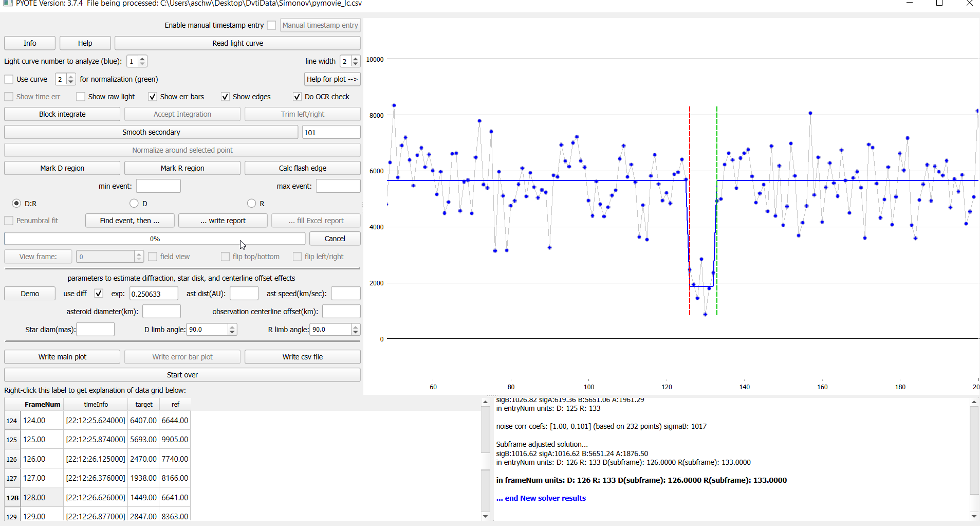
Task: Click the PYOTE application icon in title bar
Action: 7,4
